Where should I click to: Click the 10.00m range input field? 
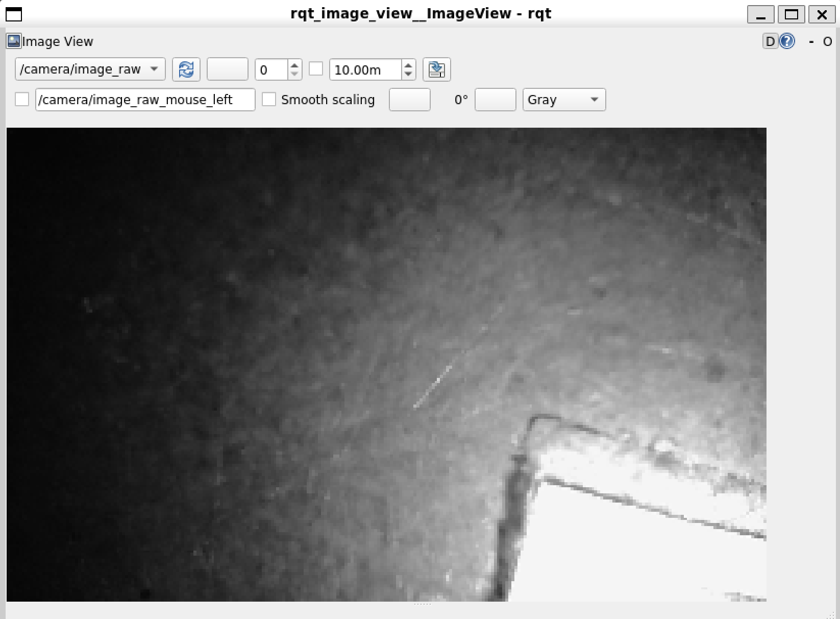(366, 69)
